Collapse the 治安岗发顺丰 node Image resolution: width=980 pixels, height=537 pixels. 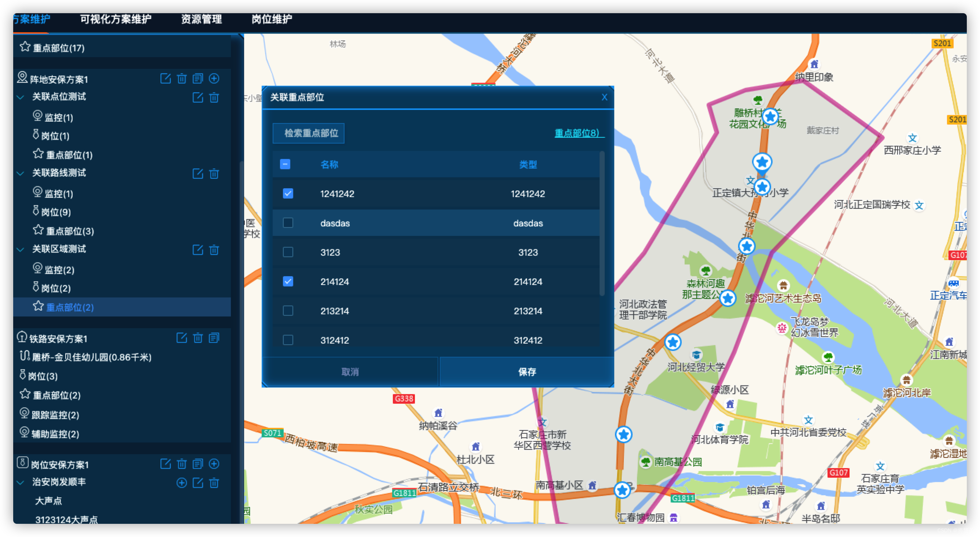(21, 483)
